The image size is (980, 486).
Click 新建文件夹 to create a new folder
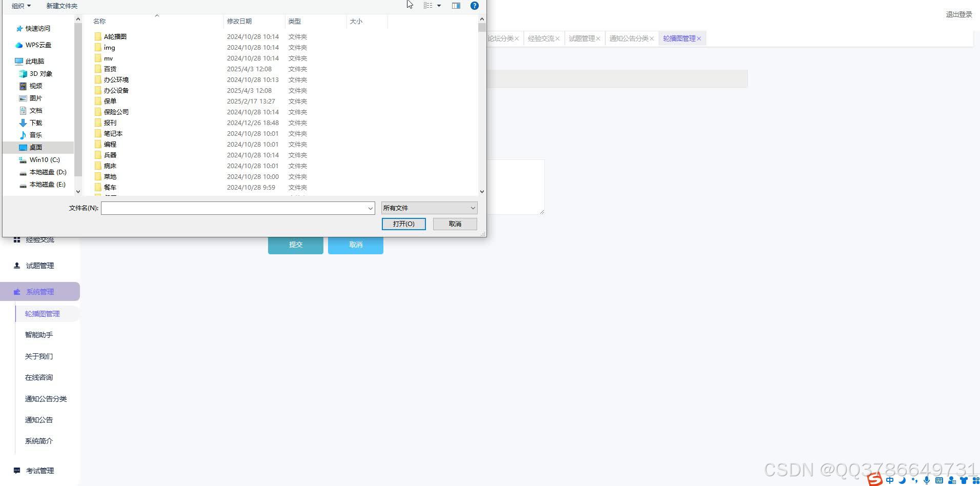coord(62,6)
